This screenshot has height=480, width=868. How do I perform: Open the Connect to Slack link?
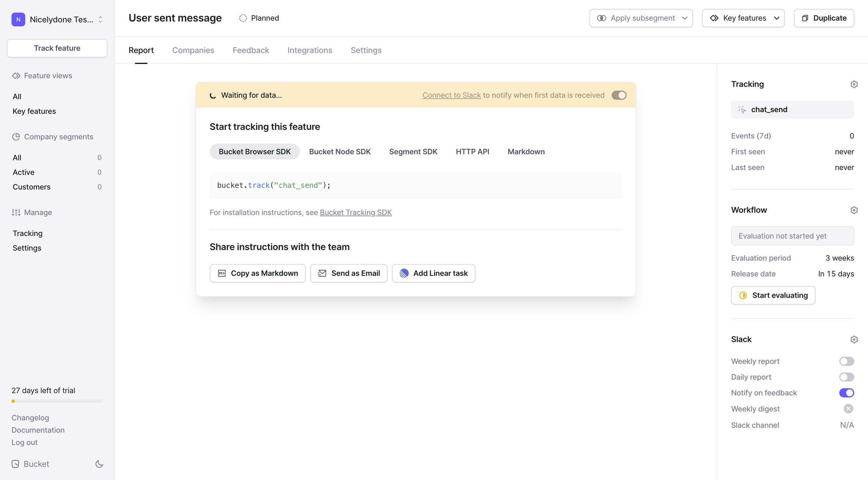pos(452,95)
